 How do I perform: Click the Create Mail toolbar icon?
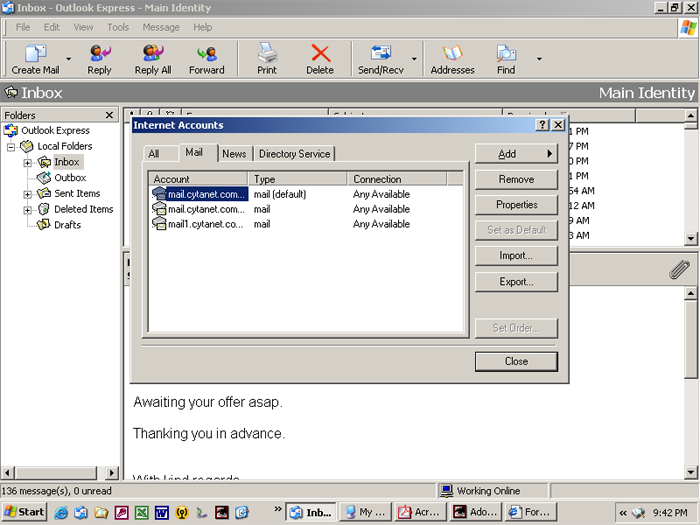pyautogui.click(x=35, y=59)
